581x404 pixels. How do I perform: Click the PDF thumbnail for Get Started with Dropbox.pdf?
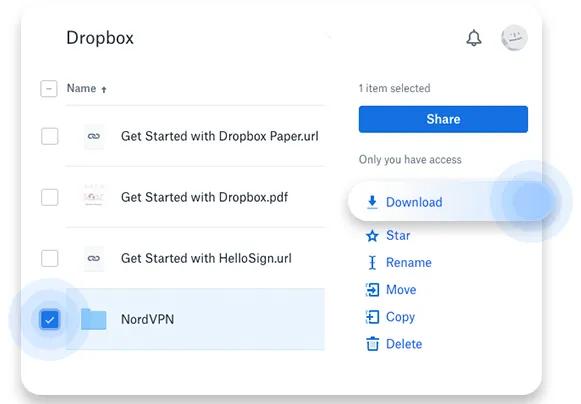coord(94,196)
